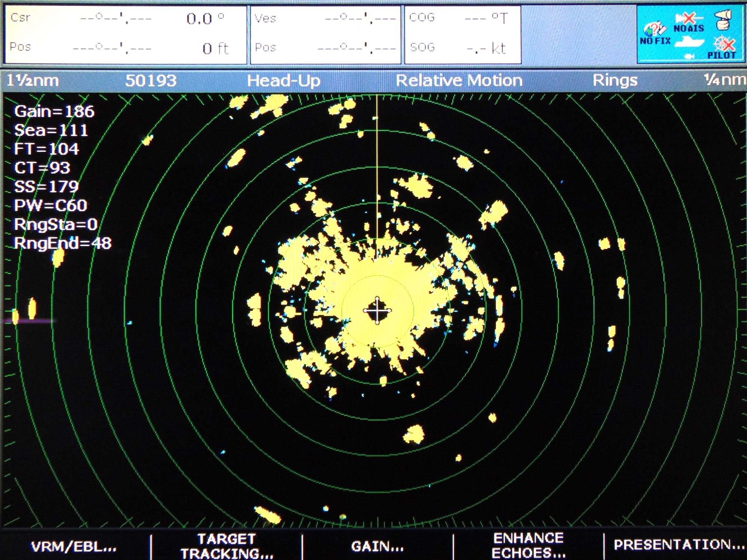Click the small fish icon

pyautogui.click(x=689, y=56)
